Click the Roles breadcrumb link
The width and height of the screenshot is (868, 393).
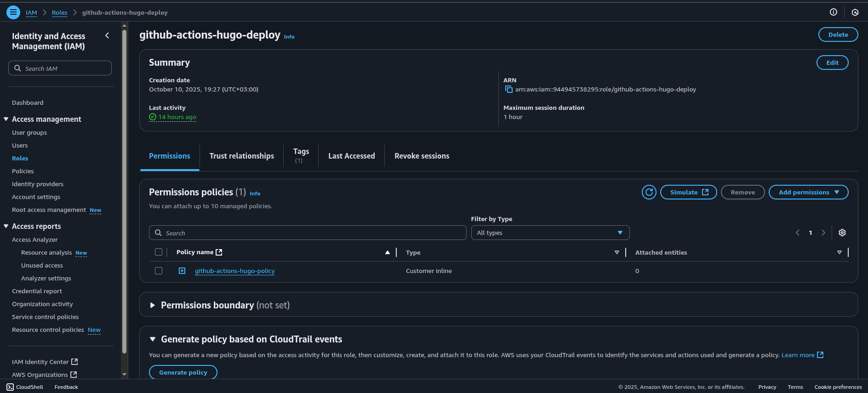59,12
